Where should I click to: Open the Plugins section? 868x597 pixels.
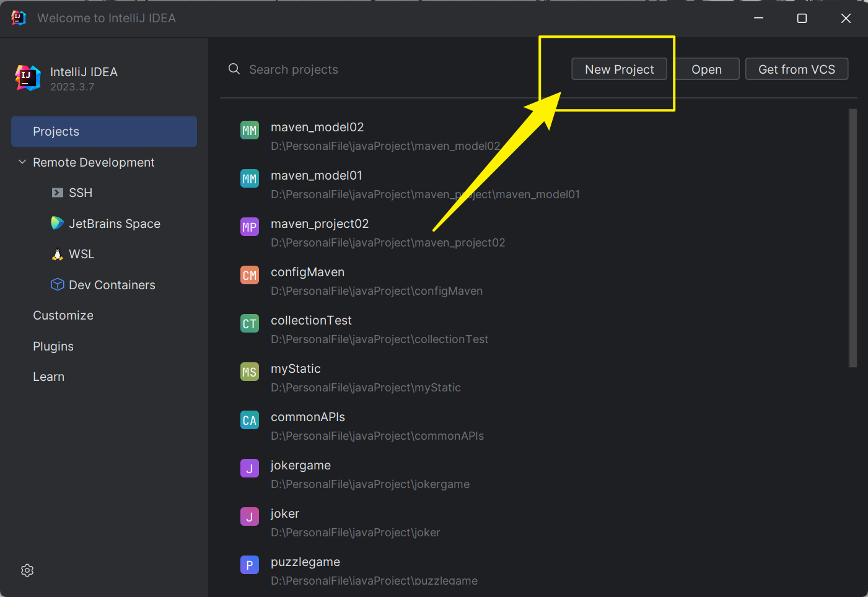pos(53,346)
